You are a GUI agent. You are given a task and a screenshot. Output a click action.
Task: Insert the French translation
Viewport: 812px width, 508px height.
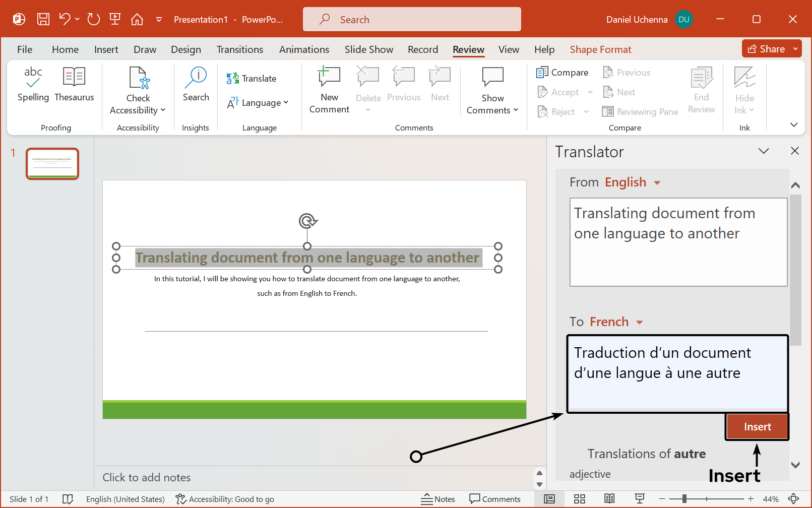757,426
